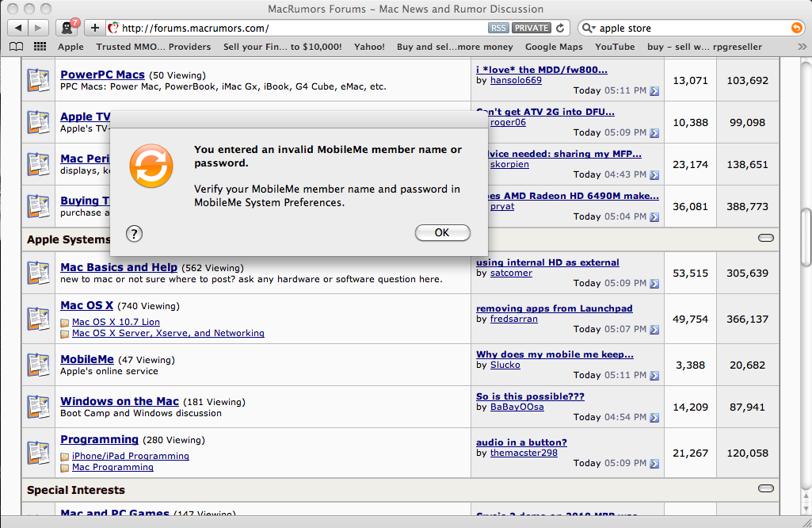This screenshot has height=528, width=812.
Task: Go back using the Safari back arrow
Action: (18, 28)
